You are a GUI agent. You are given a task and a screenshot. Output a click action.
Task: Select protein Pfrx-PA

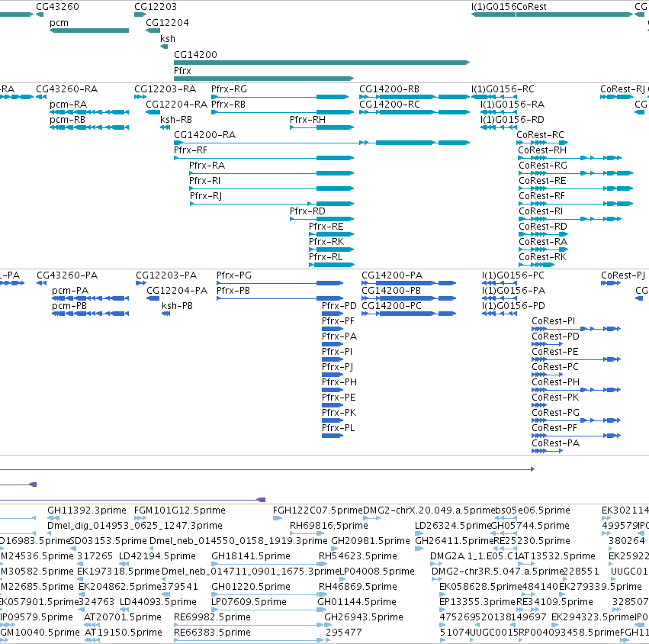click(333, 345)
